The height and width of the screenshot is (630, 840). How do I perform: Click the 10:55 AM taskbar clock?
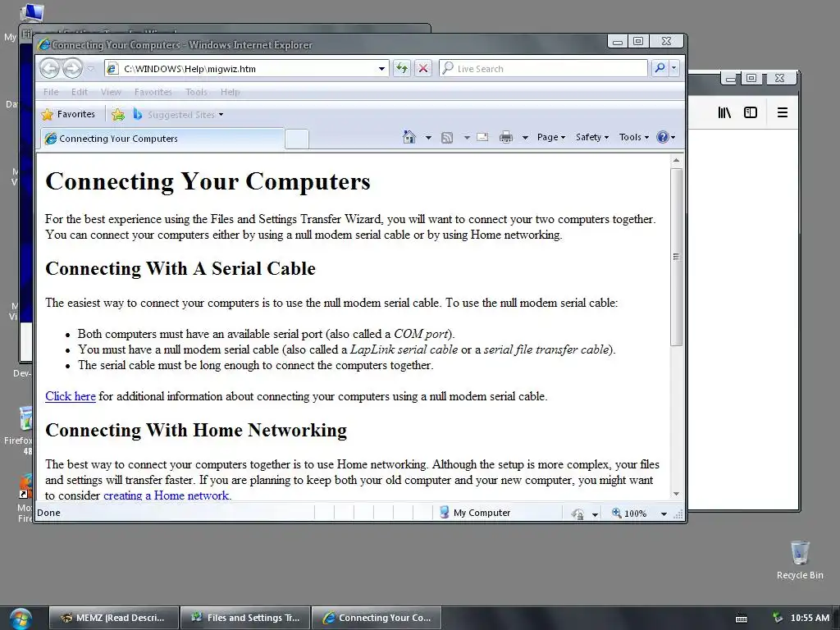coord(810,618)
